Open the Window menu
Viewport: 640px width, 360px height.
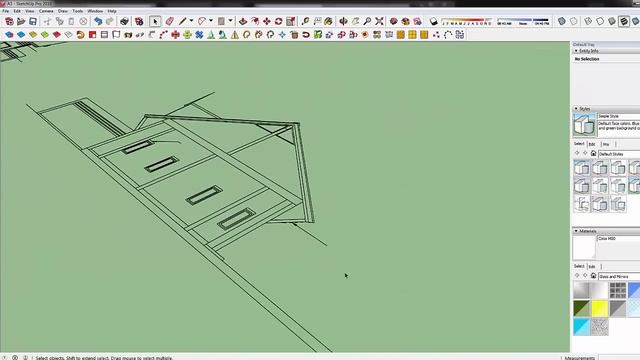click(x=95, y=11)
